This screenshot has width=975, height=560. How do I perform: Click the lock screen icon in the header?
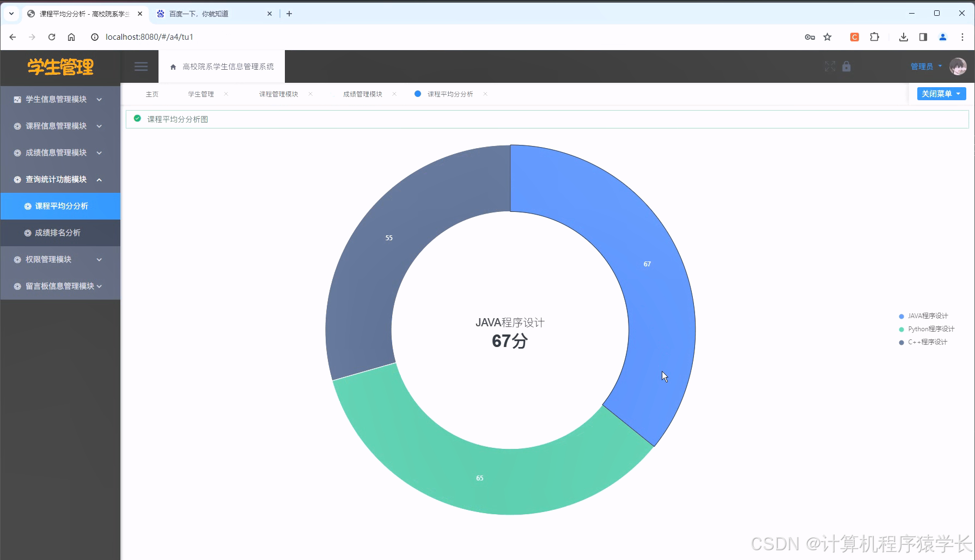[846, 66]
